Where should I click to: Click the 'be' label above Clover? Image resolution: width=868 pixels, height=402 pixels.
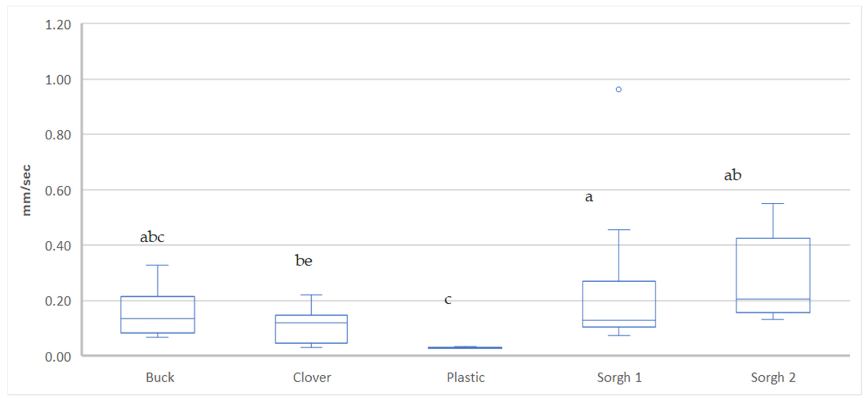304,261
